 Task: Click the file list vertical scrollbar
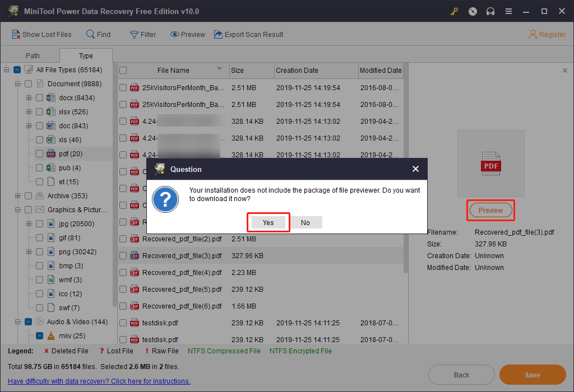pos(406,168)
